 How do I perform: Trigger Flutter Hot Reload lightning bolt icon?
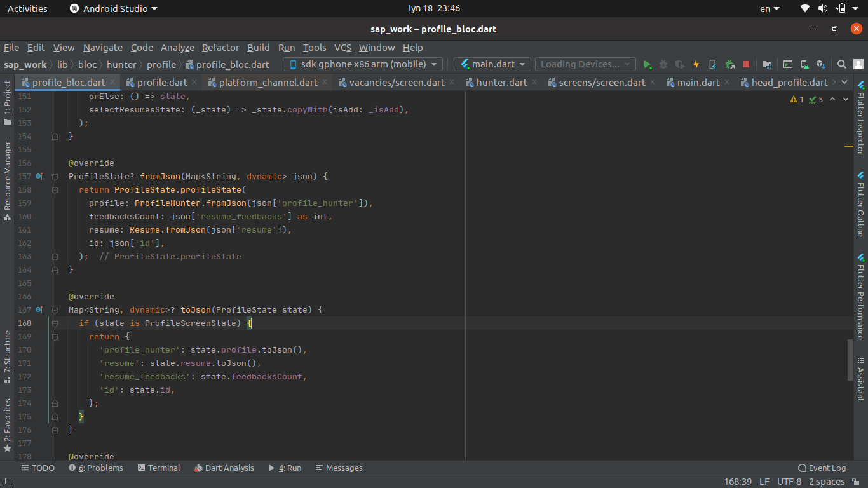pos(696,64)
